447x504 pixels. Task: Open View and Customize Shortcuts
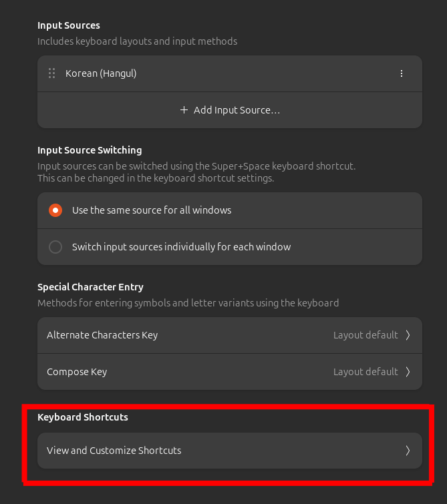230,451
